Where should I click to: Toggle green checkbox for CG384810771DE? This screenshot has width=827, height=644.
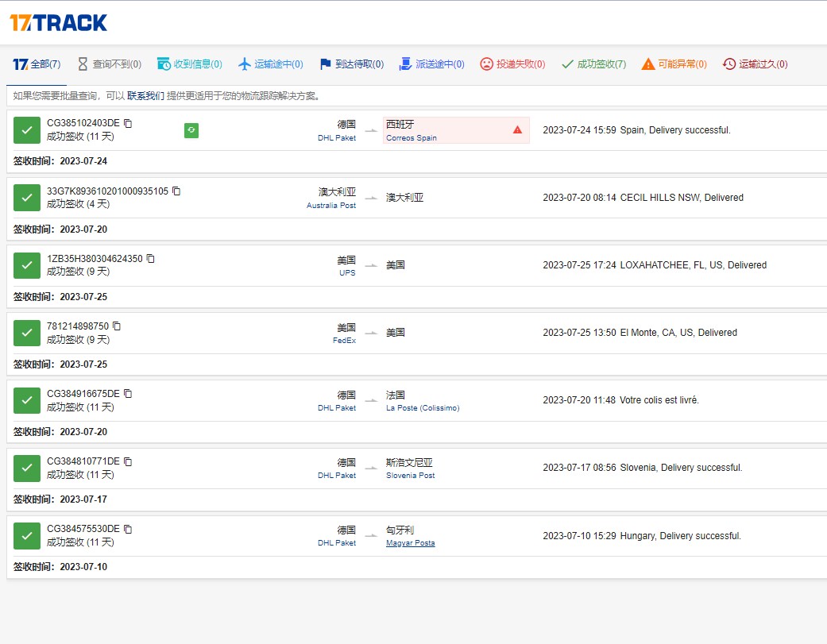[x=27, y=468]
